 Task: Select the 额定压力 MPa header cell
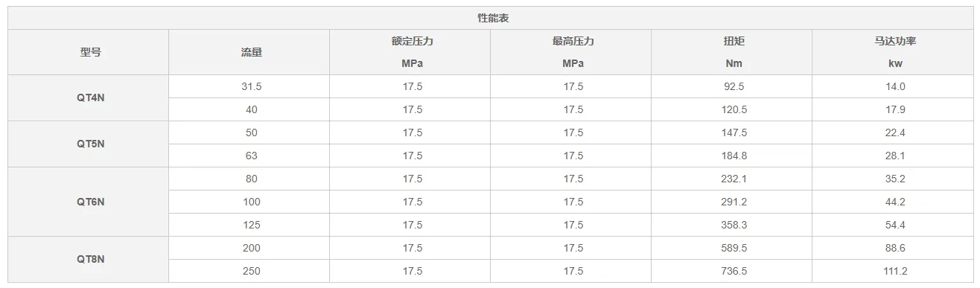click(412, 52)
